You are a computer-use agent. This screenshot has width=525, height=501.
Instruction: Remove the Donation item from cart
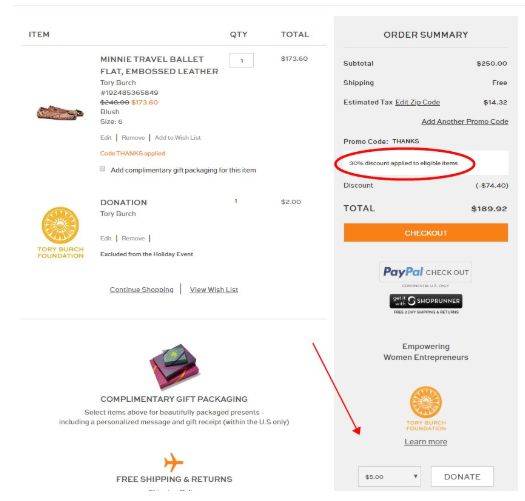coord(133,238)
